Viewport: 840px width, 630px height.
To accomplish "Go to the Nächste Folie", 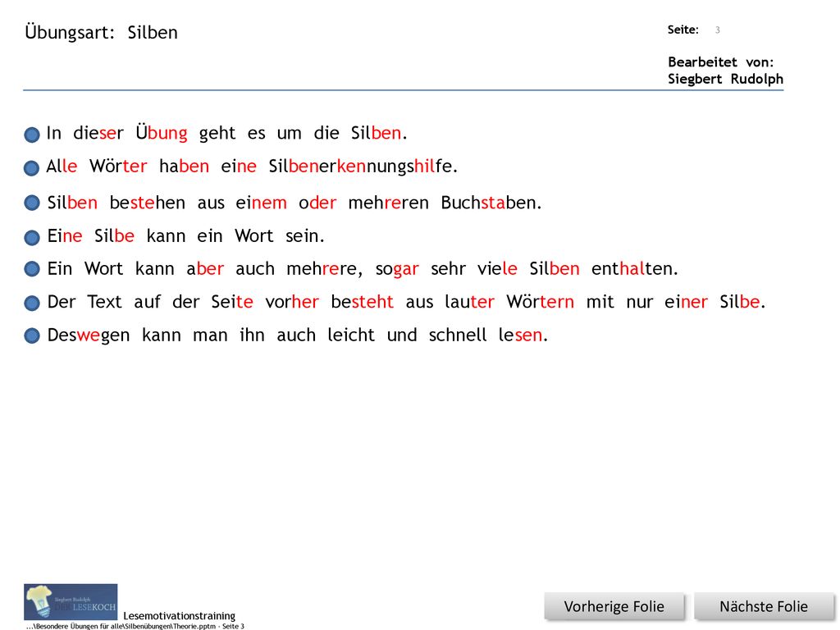I will (x=764, y=606).
